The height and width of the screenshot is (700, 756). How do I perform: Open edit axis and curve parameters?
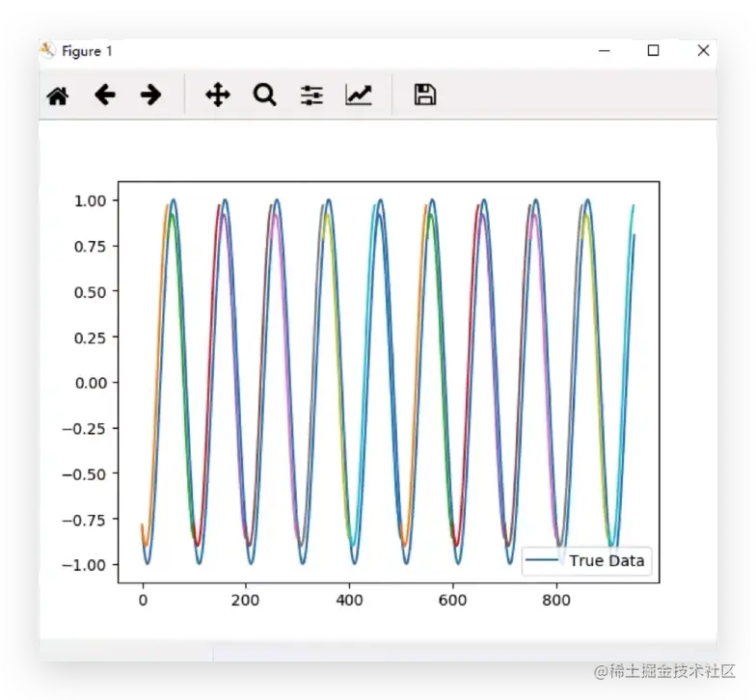[359, 94]
